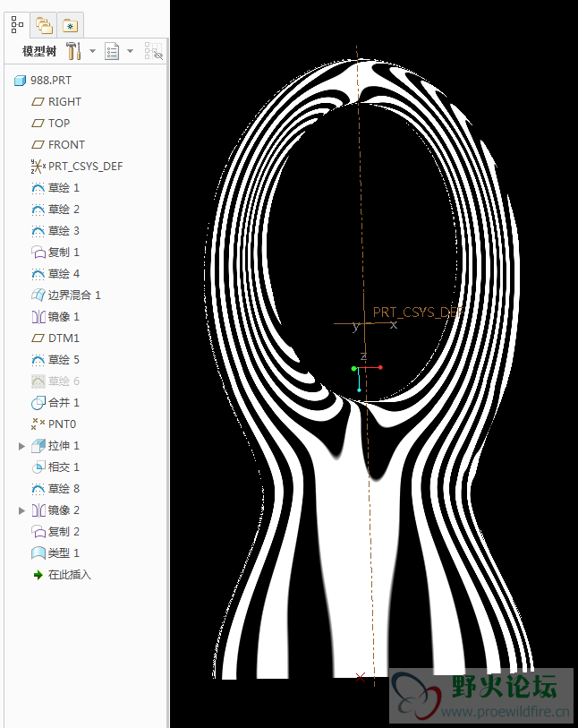The height and width of the screenshot is (728, 578).
Task: Click the 草绘 3 sketch icon
Action: coord(38,231)
